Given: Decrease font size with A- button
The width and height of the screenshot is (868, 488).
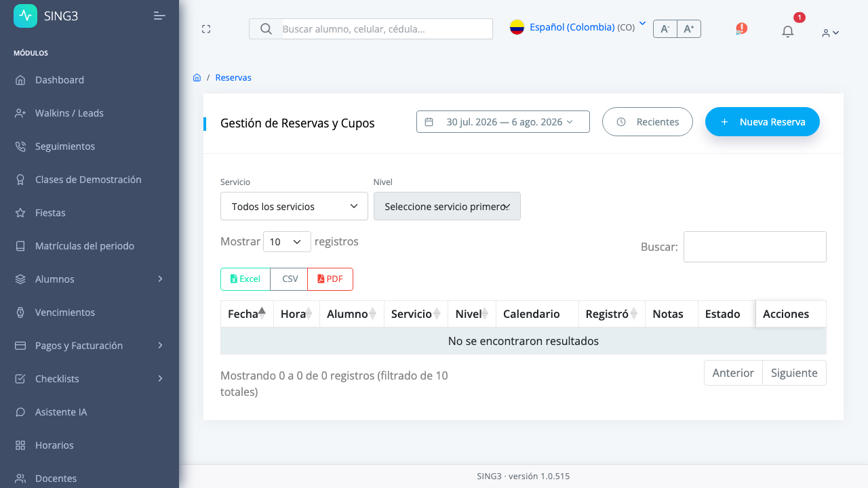Looking at the screenshot, I should [x=665, y=28].
